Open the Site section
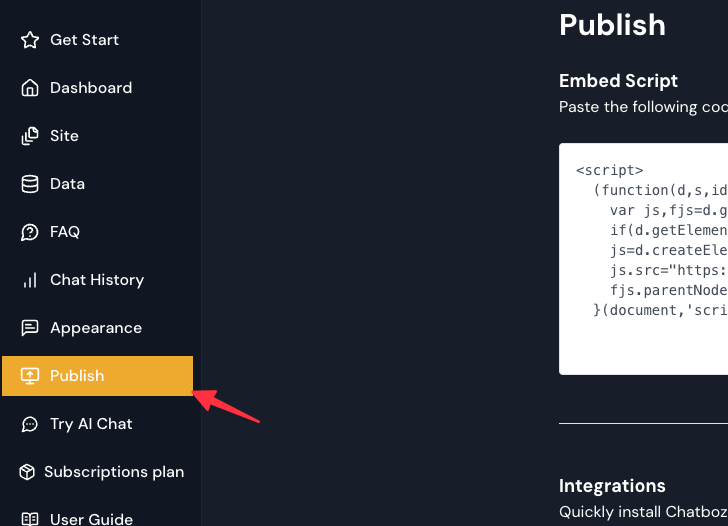The width and height of the screenshot is (728, 526). tap(64, 136)
